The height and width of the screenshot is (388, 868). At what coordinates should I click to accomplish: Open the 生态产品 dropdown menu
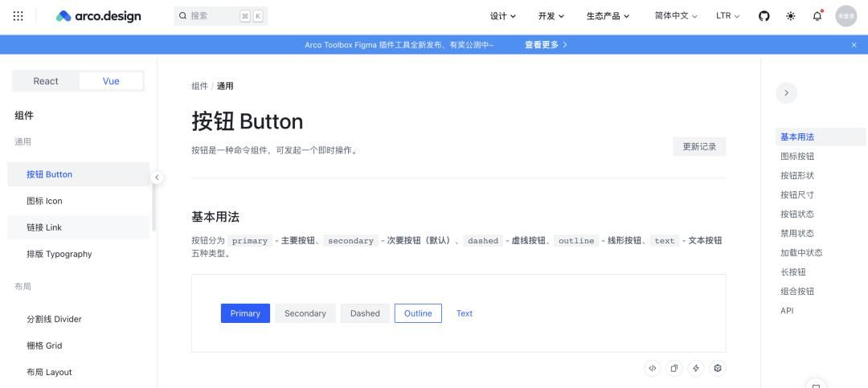(608, 16)
